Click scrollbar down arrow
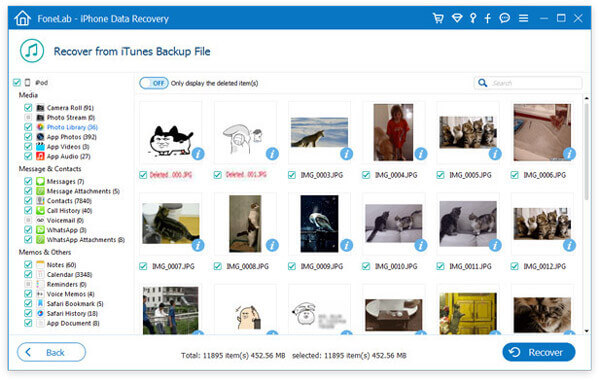The width and height of the screenshot is (600, 381). click(x=587, y=331)
